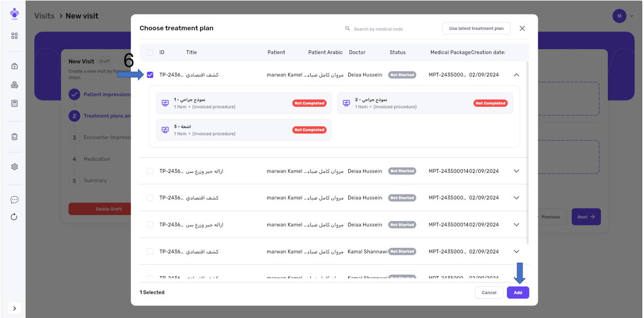This screenshot has height=318, width=644.
Task: Click the settings gear icon in sidebar
Action: point(14,167)
